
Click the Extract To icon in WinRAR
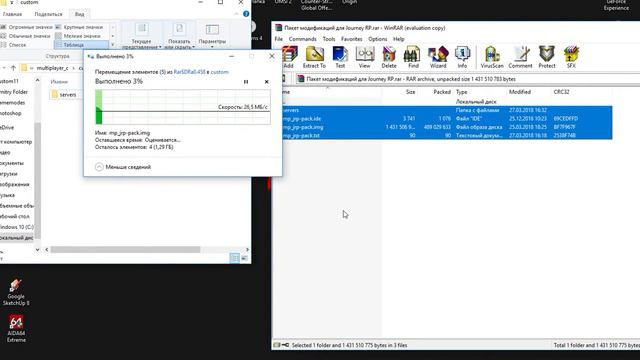(314, 57)
